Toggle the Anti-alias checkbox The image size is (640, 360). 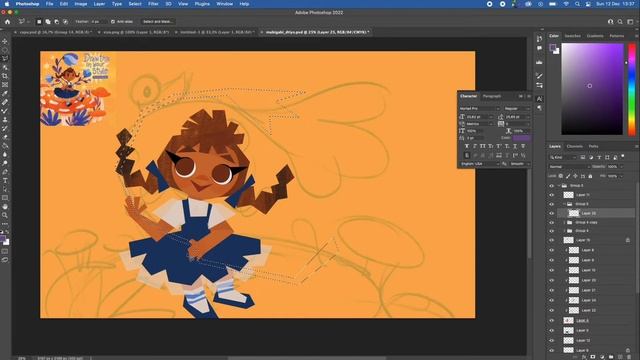pyautogui.click(x=113, y=22)
